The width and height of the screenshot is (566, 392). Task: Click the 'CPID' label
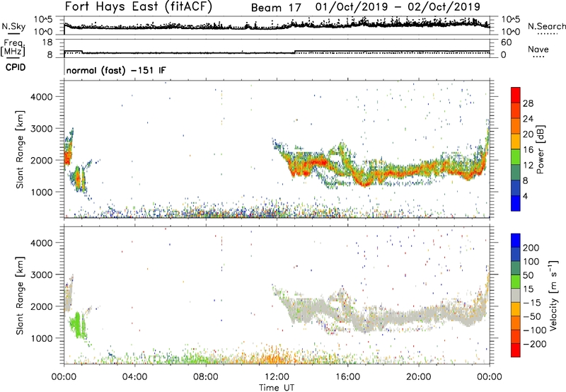coord(16,67)
